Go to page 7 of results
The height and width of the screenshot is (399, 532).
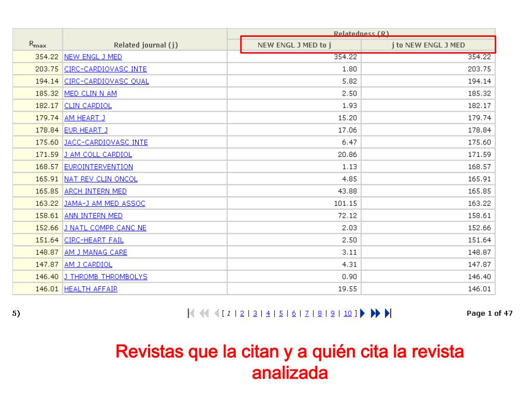click(307, 313)
